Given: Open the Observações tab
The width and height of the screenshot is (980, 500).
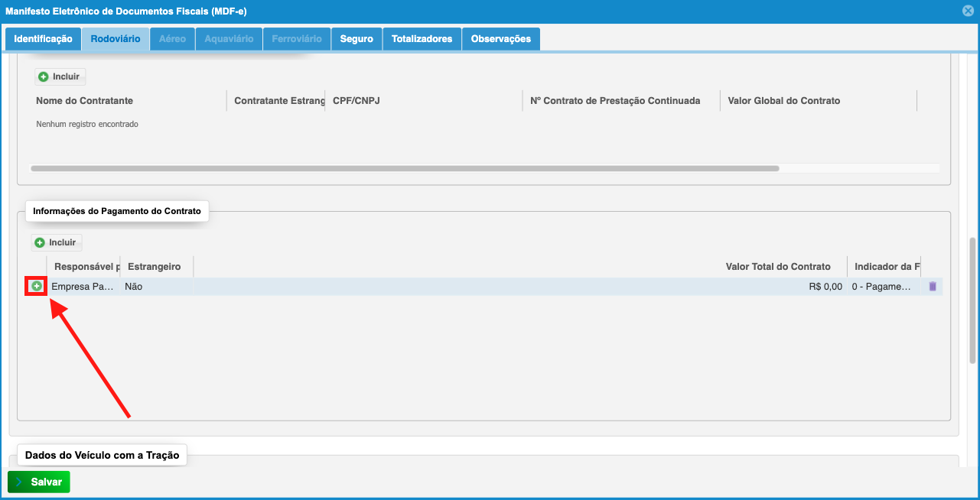Looking at the screenshot, I should click(x=500, y=39).
